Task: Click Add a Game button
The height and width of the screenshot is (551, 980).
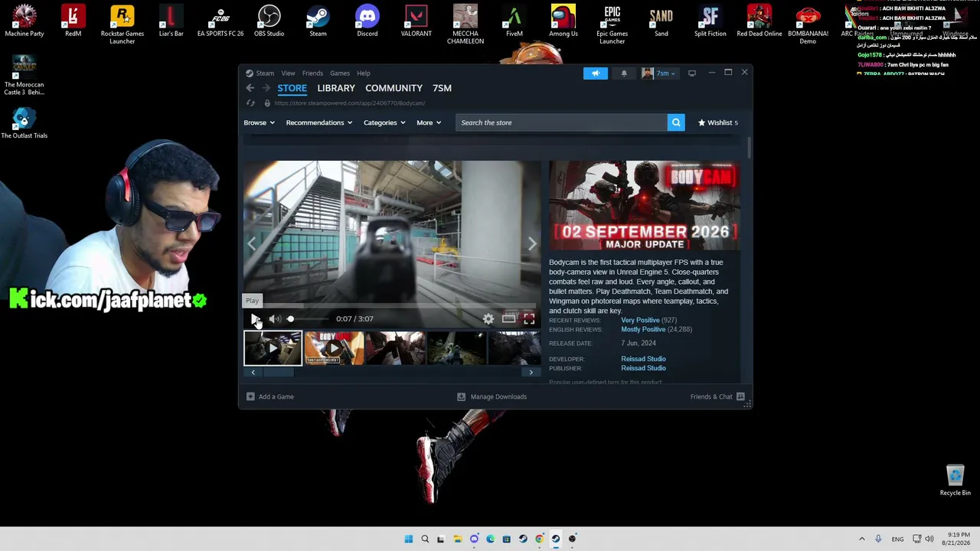Action: point(270,396)
